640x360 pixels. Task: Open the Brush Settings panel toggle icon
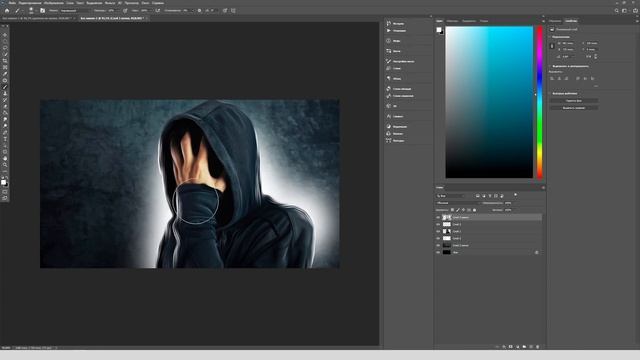(42, 11)
